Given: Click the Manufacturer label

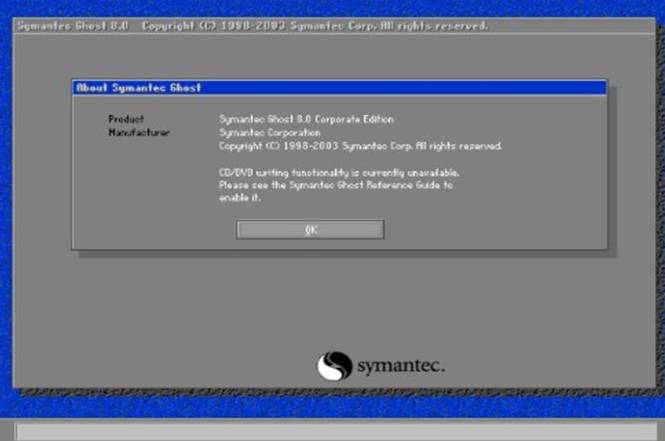Looking at the screenshot, I should tap(139, 133).
